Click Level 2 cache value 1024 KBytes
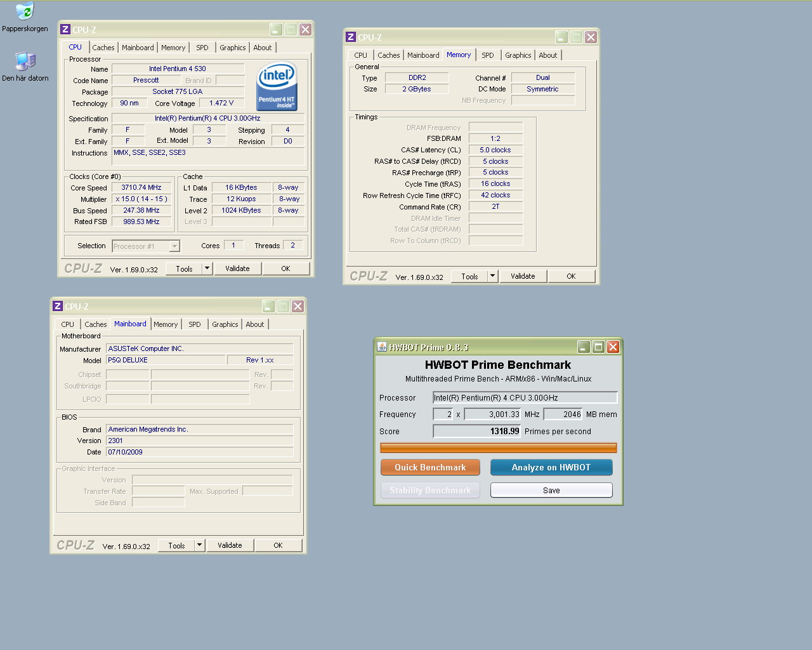The image size is (812, 650). click(x=241, y=210)
